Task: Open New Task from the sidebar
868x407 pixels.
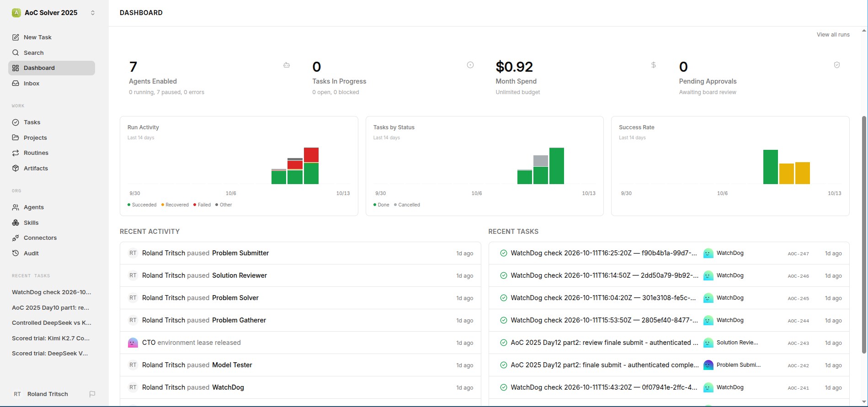Action: tap(52, 37)
